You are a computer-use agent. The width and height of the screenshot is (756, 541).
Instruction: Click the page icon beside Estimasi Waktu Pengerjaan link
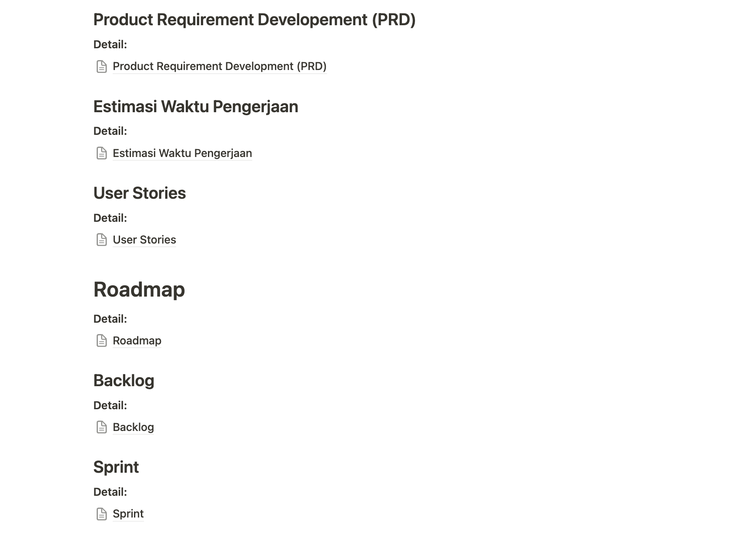coord(101,153)
